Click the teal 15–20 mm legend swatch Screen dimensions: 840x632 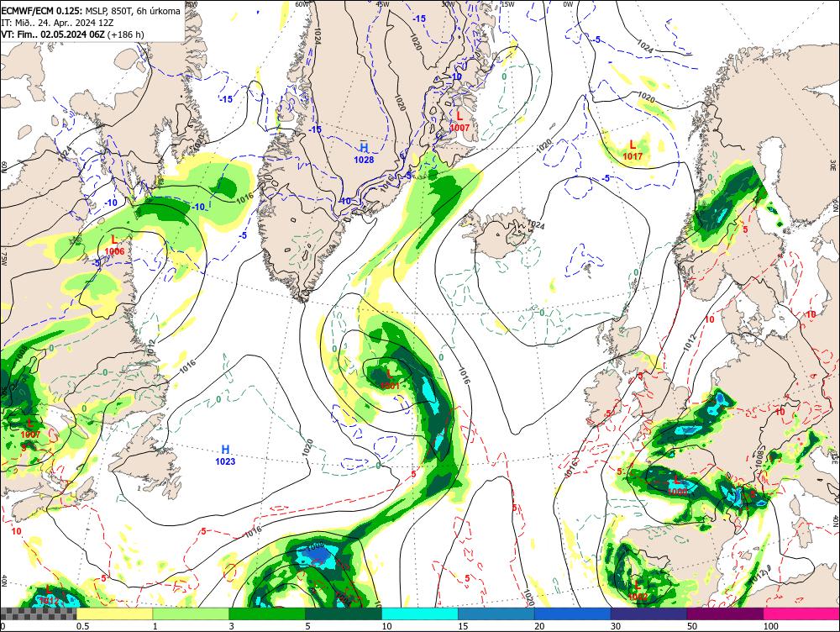pyautogui.click(x=496, y=614)
